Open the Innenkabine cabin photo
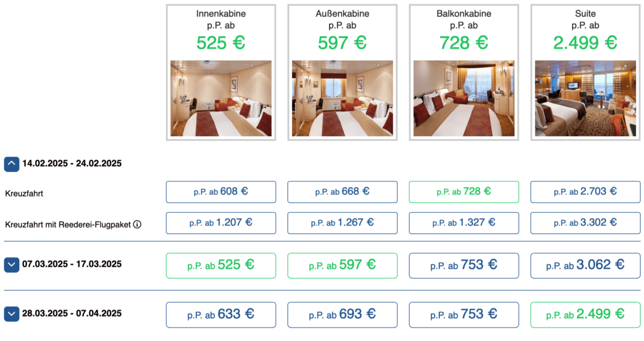Screen dimensions: 644x341 click(221, 98)
